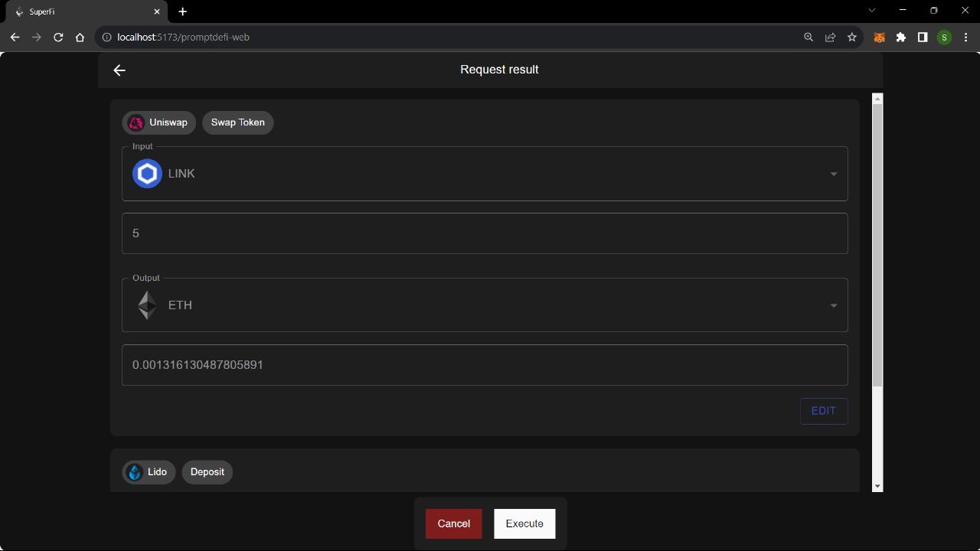The width and height of the screenshot is (980, 551).
Task: Click the Output field label
Action: coord(145,278)
